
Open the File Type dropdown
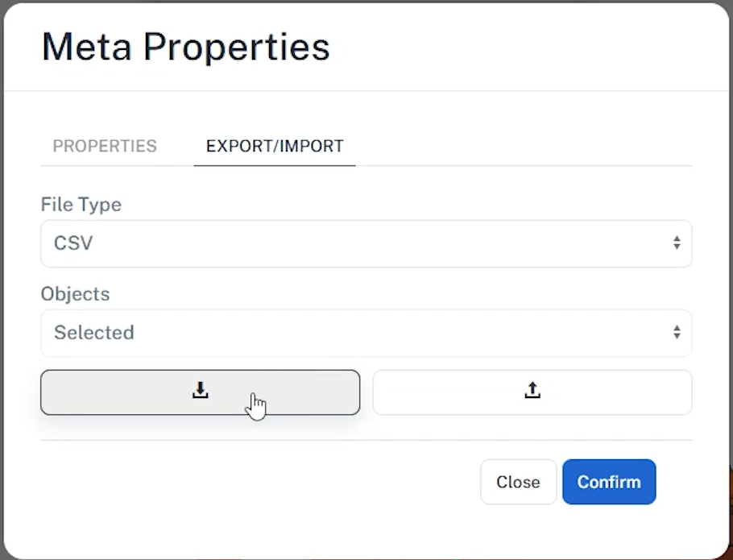tap(366, 243)
